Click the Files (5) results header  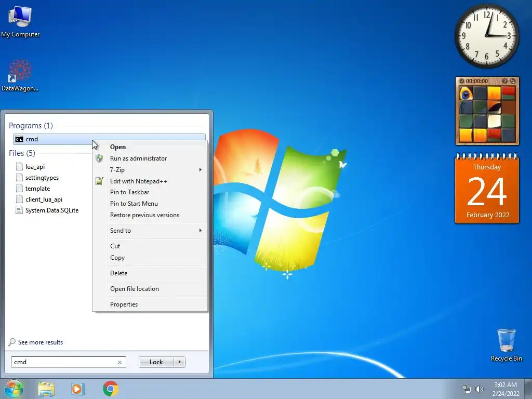click(22, 153)
